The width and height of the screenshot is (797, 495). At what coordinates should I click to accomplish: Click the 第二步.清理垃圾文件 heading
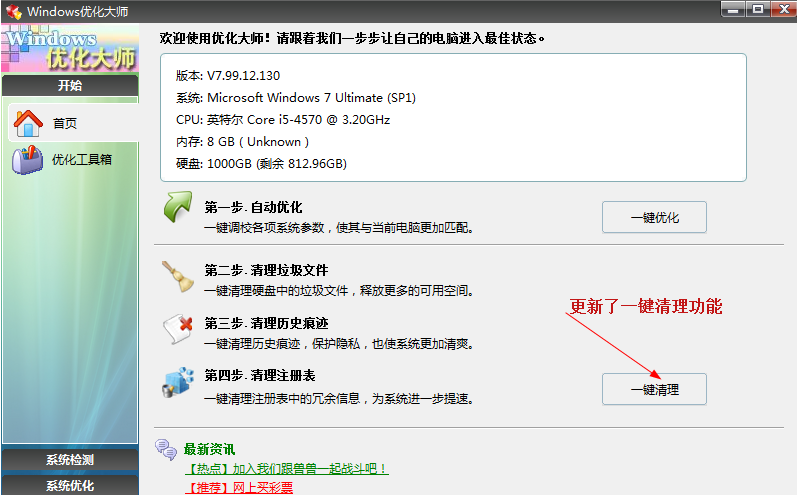[266, 270]
